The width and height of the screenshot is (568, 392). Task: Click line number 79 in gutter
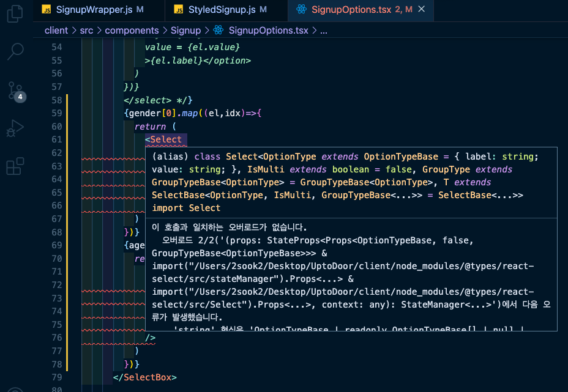(x=57, y=377)
